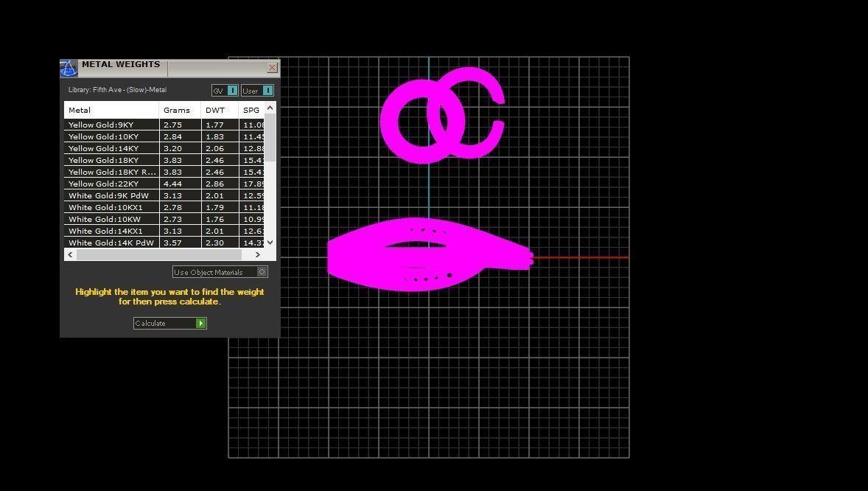Select the Yellow Gold:18KY row

164,160
